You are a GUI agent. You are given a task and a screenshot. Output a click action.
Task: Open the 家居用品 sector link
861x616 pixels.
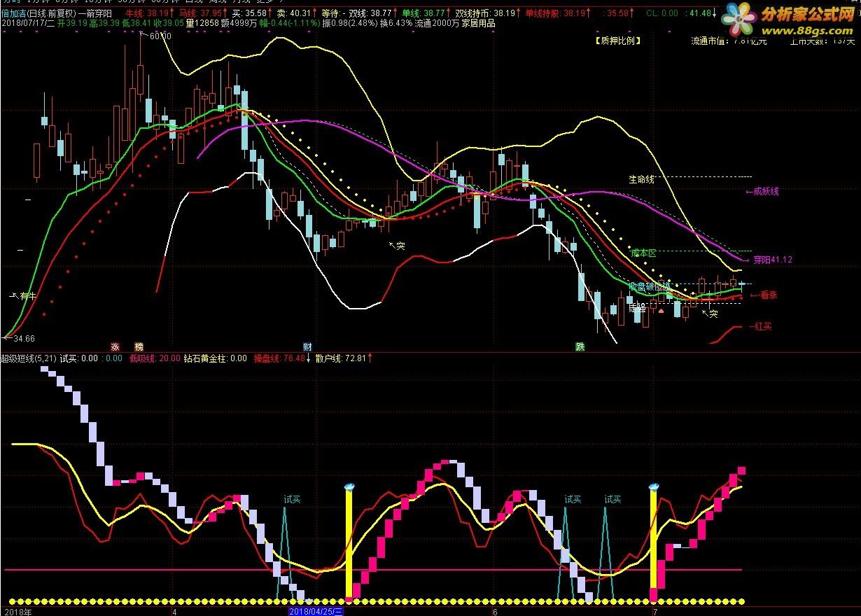click(x=478, y=23)
